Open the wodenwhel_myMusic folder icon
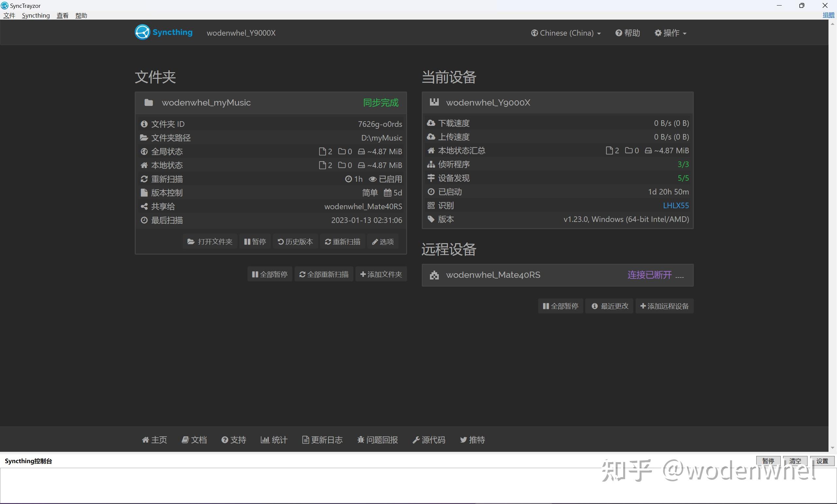The width and height of the screenshot is (837, 504). (x=148, y=102)
